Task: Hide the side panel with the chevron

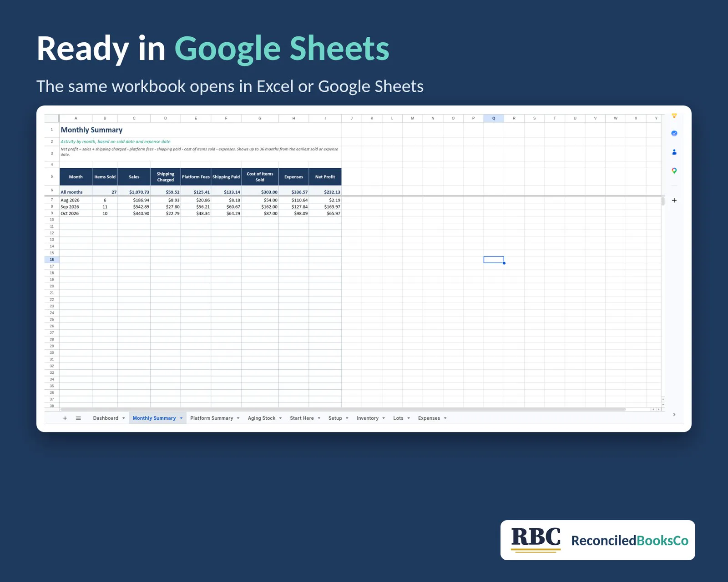Action: click(674, 415)
